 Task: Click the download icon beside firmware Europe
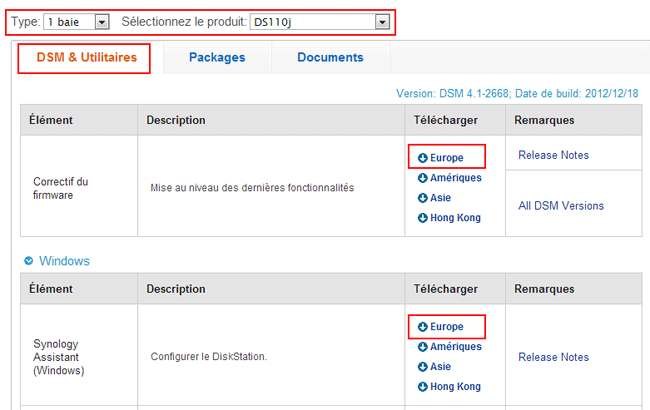coord(423,158)
